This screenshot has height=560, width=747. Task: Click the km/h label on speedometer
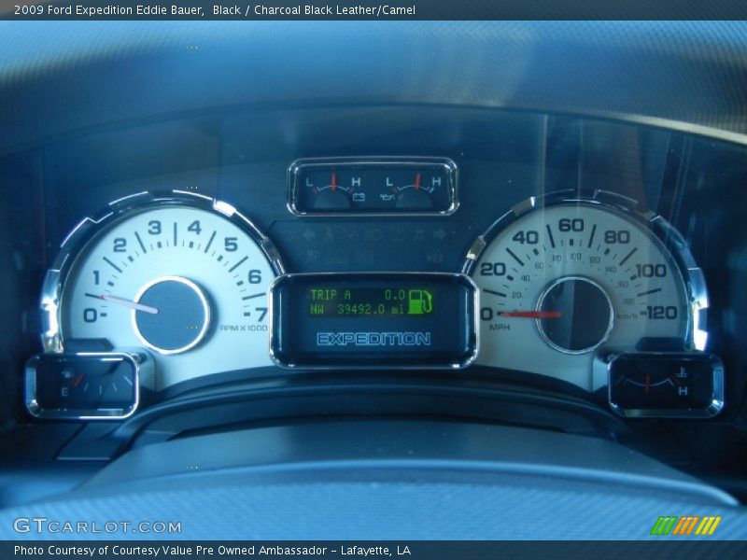coord(627,316)
